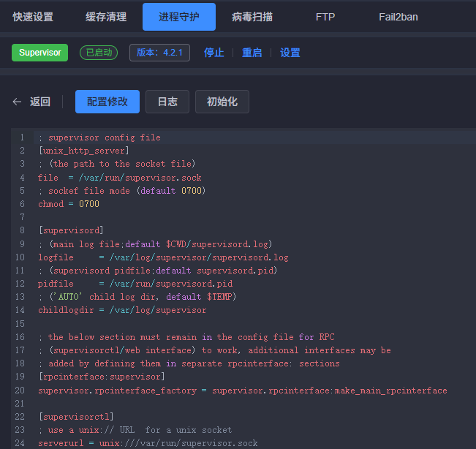The image size is (476, 449).
Task: Click the back arrow icon
Action: click(17, 102)
